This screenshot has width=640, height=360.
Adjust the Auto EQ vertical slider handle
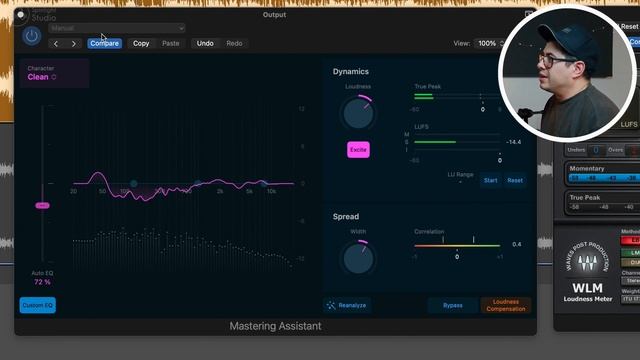[x=42, y=205]
